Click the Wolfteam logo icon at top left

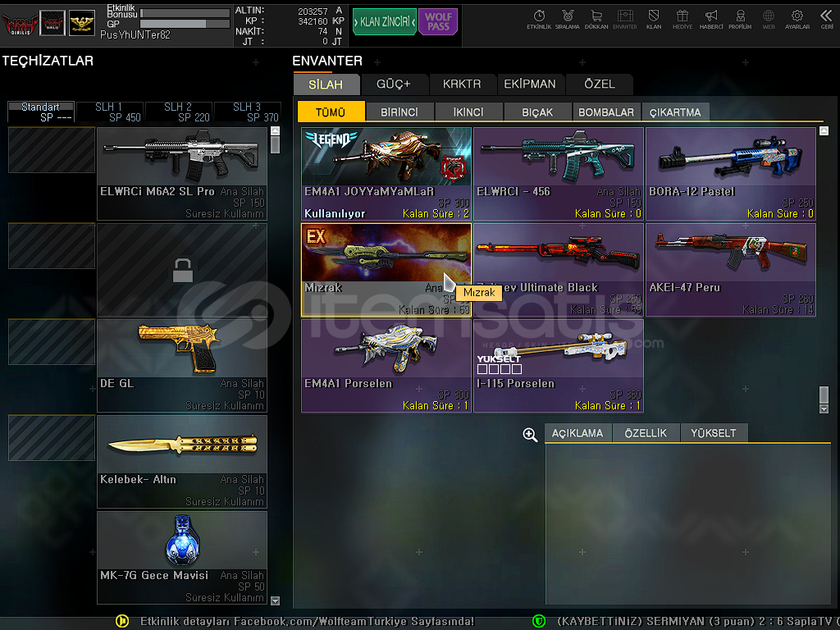tap(20, 24)
